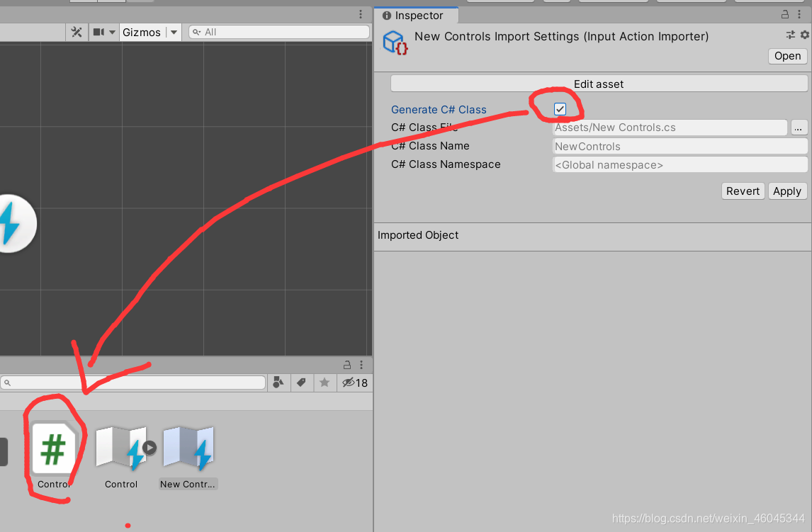Open the importer settings gear menu
Image resolution: width=812 pixels, height=532 pixels.
point(804,35)
